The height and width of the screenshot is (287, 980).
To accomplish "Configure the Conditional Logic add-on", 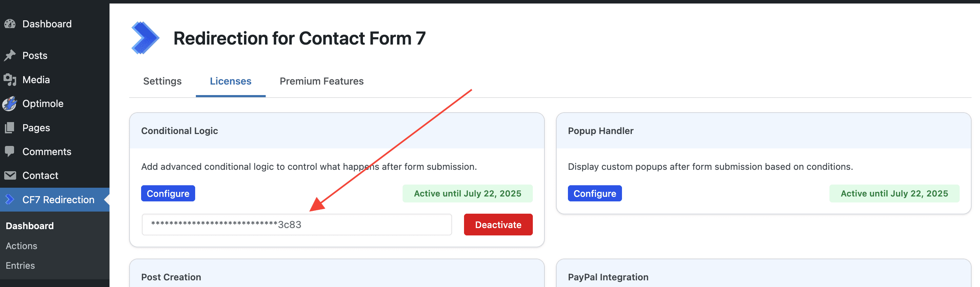I will click(x=168, y=193).
